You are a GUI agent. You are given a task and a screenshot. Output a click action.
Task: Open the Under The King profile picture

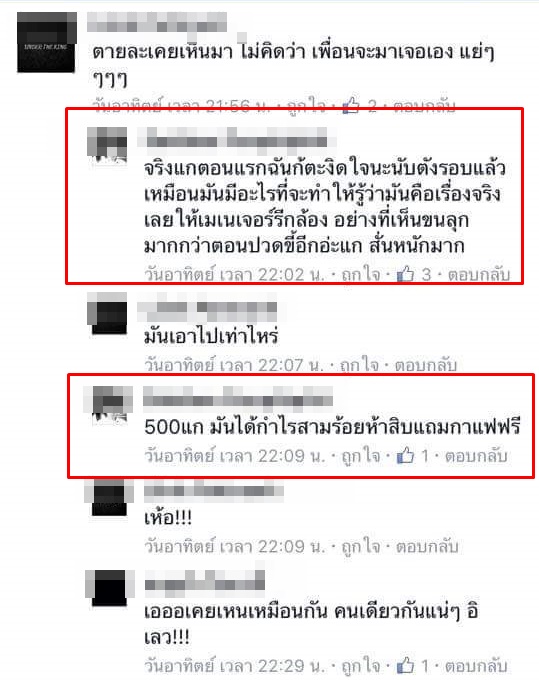[x=46, y=42]
